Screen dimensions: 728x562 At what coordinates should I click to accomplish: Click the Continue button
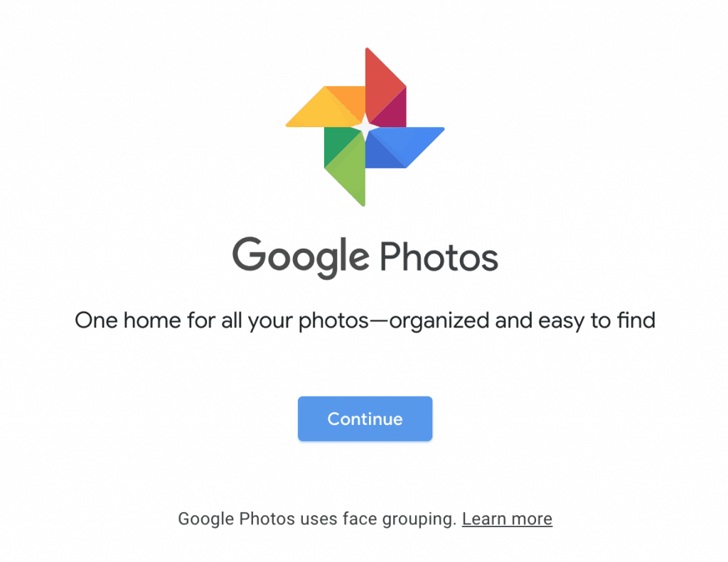click(x=365, y=418)
